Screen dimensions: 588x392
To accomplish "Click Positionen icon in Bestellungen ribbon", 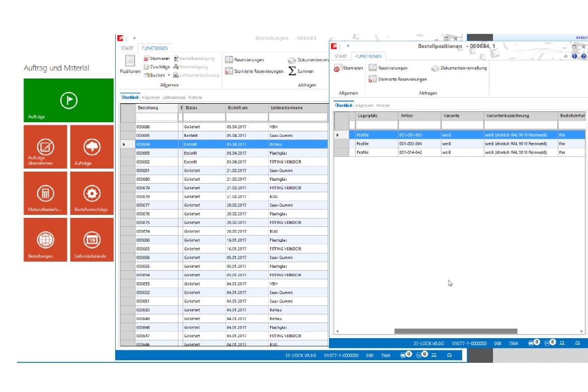I will 130,64.
